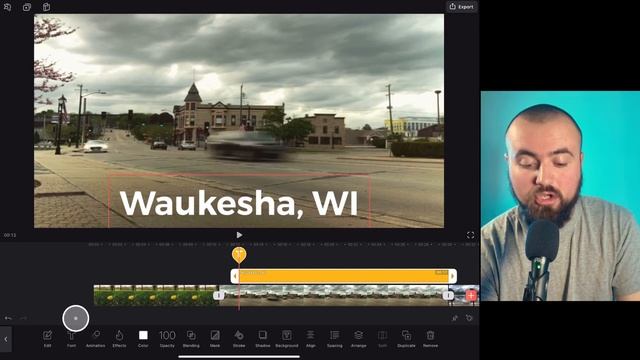Duplicate the selected text layer

[407, 339]
